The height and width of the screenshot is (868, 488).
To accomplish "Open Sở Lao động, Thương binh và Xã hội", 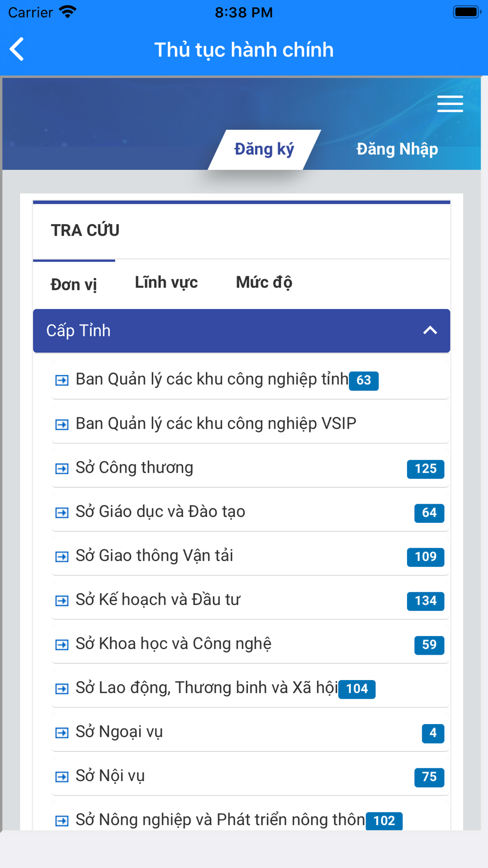I will [250, 688].
